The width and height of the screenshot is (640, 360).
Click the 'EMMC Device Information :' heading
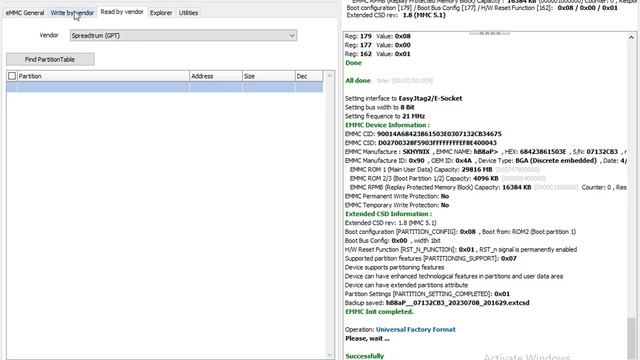pyautogui.click(x=387, y=125)
